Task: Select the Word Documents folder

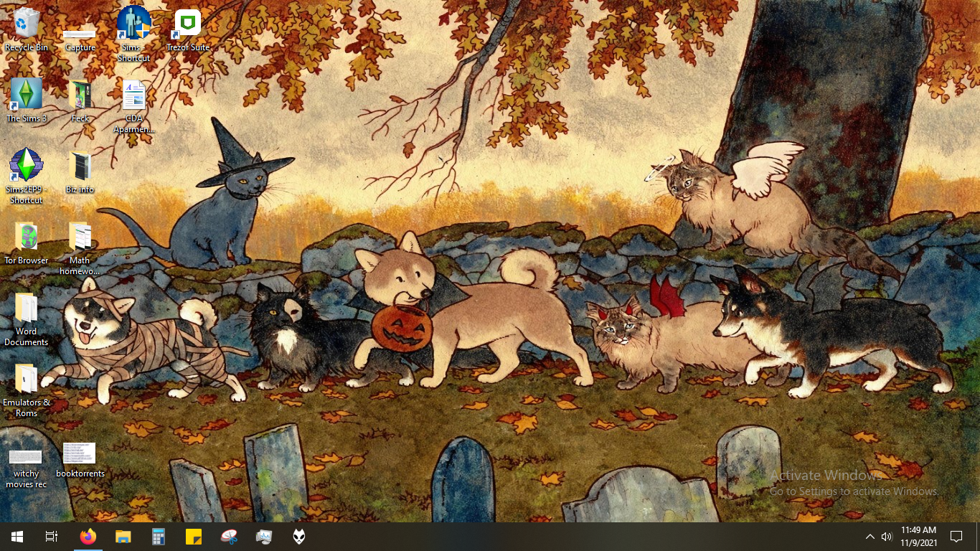Action: tap(27, 319)
